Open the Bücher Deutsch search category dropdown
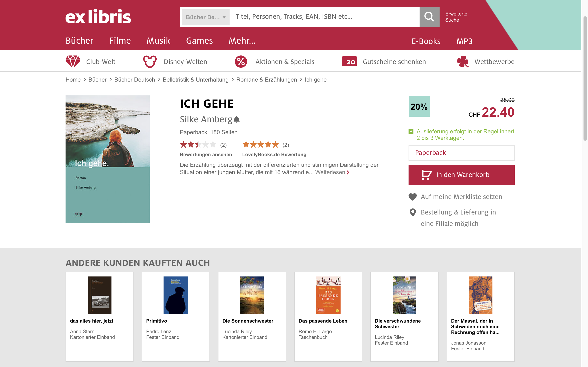This screenshot has width=588, height=367. (206, 17)
